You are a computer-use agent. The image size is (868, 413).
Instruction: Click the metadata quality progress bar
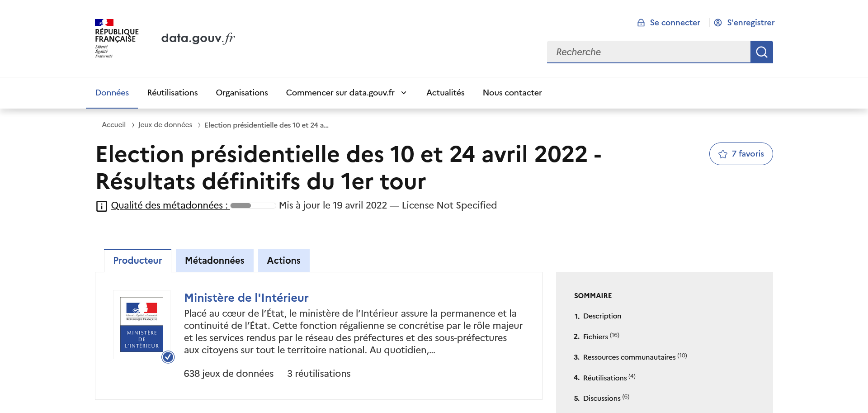[x=252, y=205]
